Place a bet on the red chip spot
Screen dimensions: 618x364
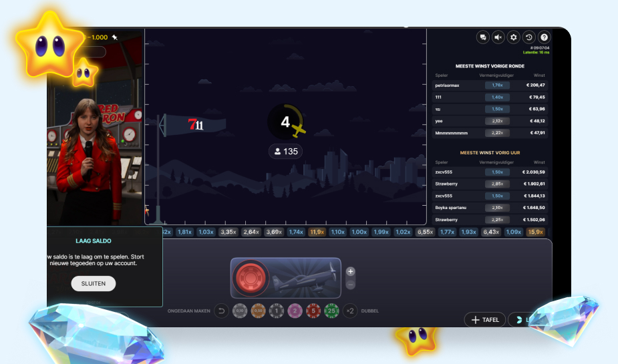click(x=250, y=278)
